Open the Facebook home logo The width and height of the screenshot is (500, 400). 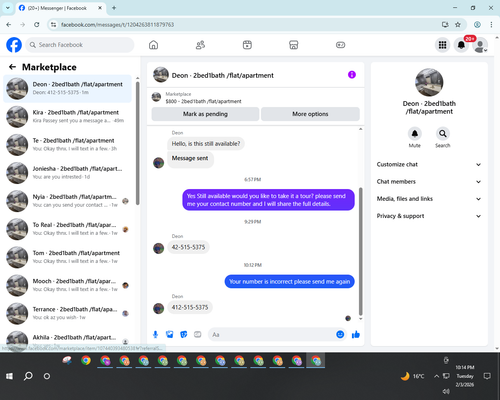pos(14,45)
